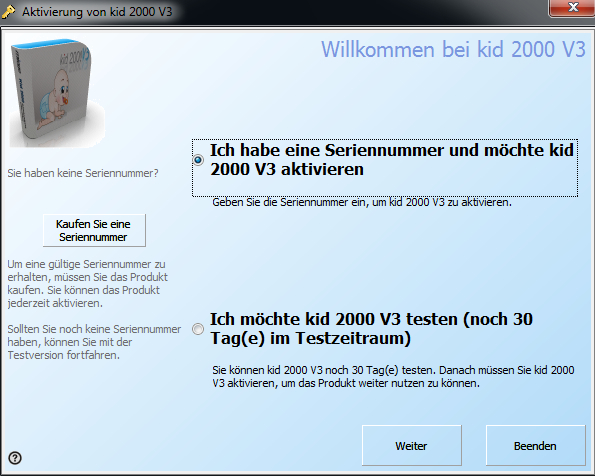Viewport: 595px width, 476px height.
Task: Click 'Sollten Sie noch keine Seriennummer haben' paragraph
Action: click(94, 342)
